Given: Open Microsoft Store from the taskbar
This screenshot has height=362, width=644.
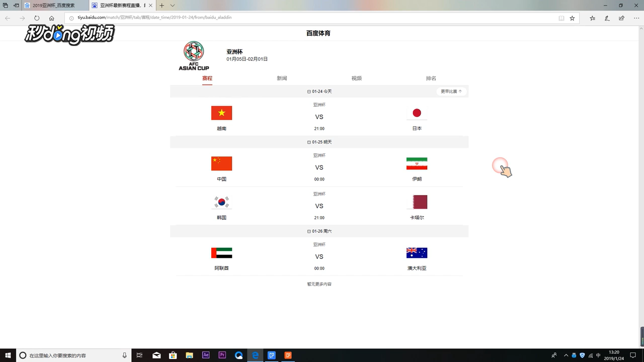Looking at the screenshot, I should 173,355.
